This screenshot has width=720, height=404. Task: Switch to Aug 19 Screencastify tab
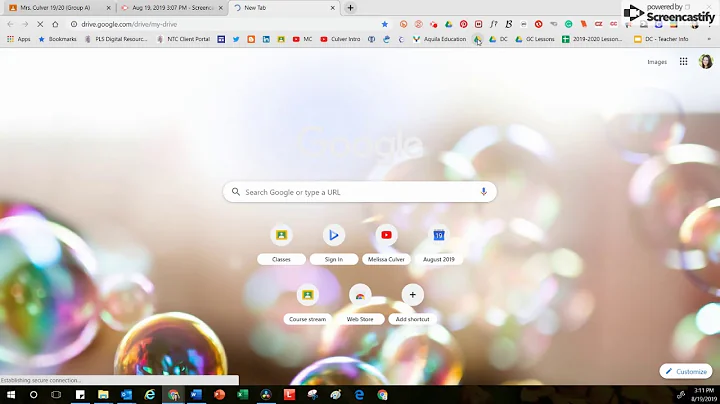tap(172, 8)
